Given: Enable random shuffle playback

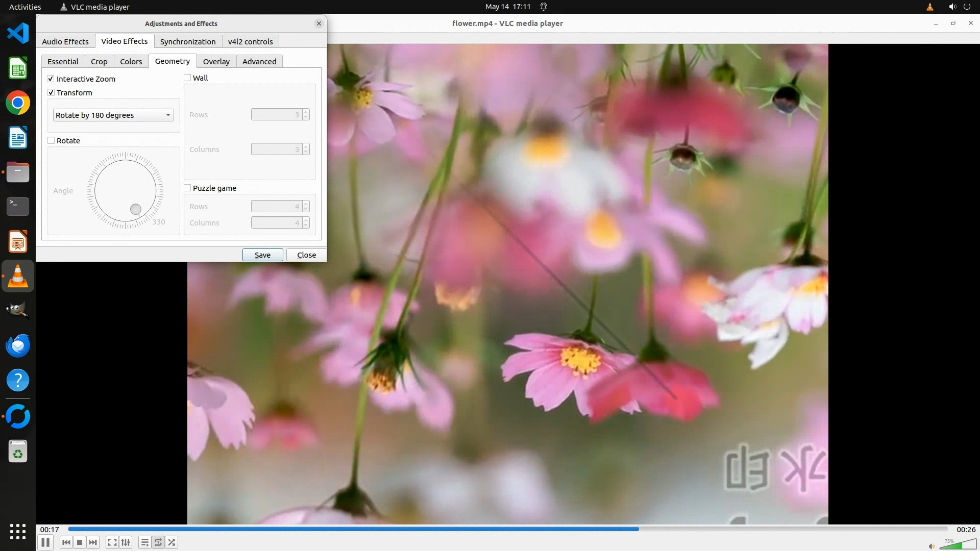Looking at the screenshot, I should [x=172, y=542].
